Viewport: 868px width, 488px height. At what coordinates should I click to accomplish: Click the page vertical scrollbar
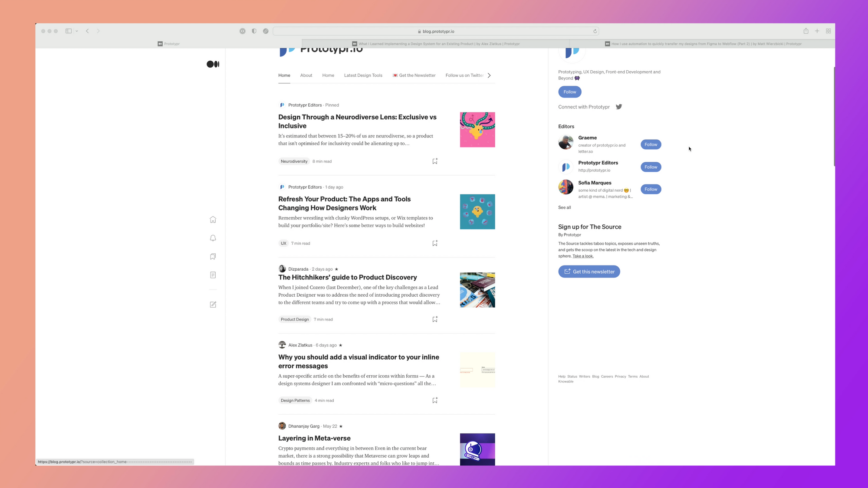pyautogui.click(x=834, y=116)
